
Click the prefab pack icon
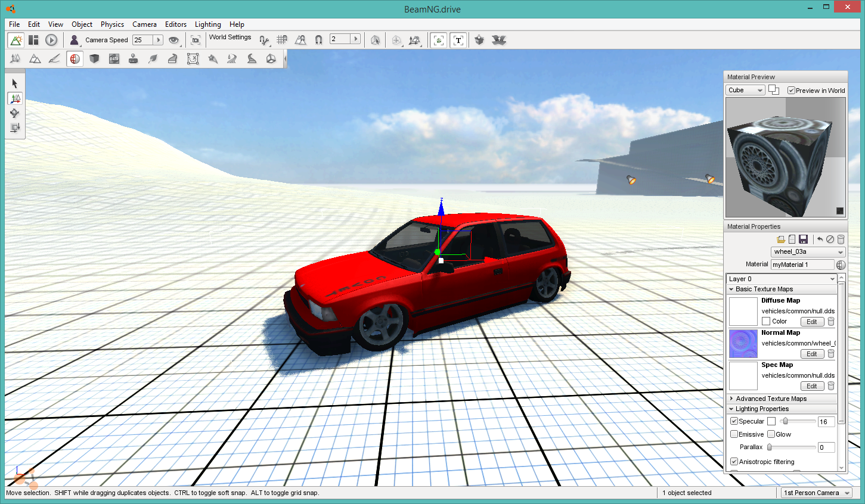point(479,40)
